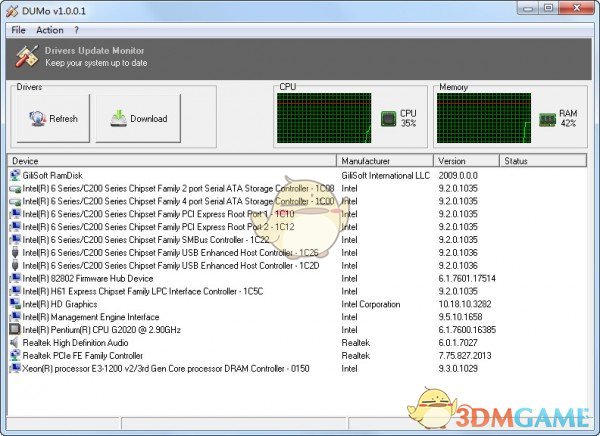Sort list by Manufacturer column header
The width and height of the screenshot is (600, 436).
click(x=385, y=161)
